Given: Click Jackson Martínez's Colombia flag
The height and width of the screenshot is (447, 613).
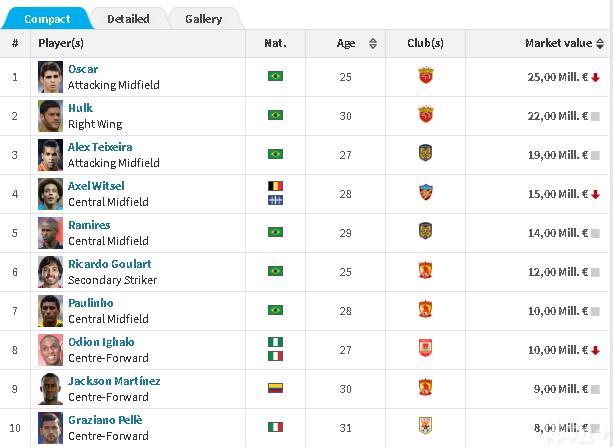Looking at the screenshot, I should point(275,388).
